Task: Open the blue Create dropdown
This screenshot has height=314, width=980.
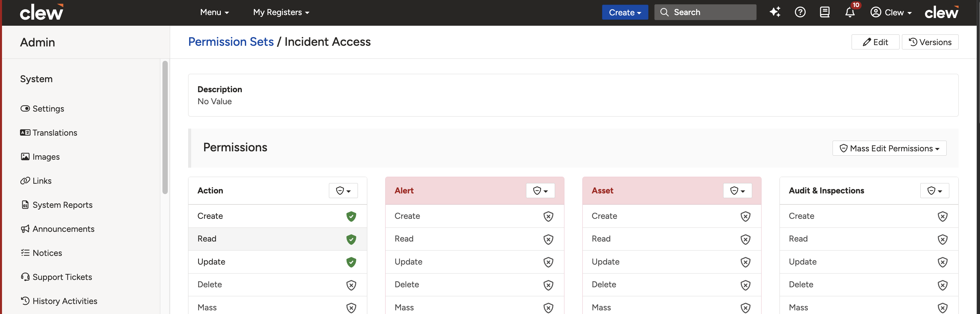Action: point(625,12)
